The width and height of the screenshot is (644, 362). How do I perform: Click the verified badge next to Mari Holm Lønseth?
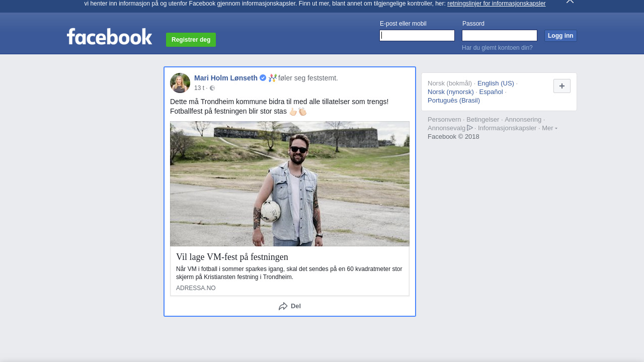(x=263, y=78)
